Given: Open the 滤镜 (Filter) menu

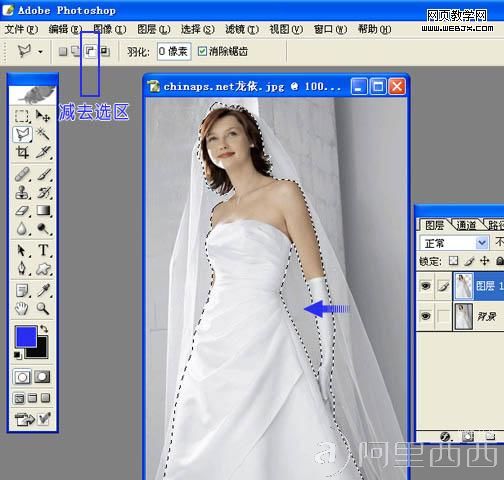Looking at the screenshot, I should [x=242, y=30].
